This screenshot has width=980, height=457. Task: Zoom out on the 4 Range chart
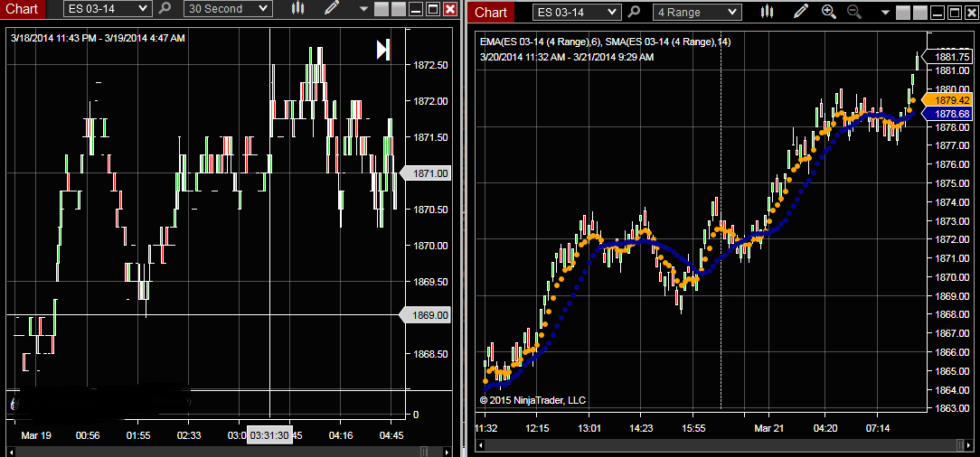click(853, 11)
